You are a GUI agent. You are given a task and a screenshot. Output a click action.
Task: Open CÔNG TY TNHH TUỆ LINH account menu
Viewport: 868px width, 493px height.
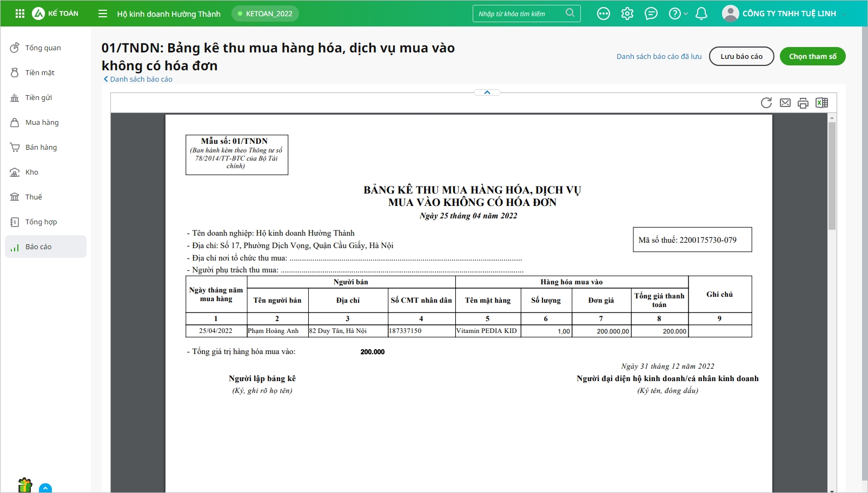[784, 14]
